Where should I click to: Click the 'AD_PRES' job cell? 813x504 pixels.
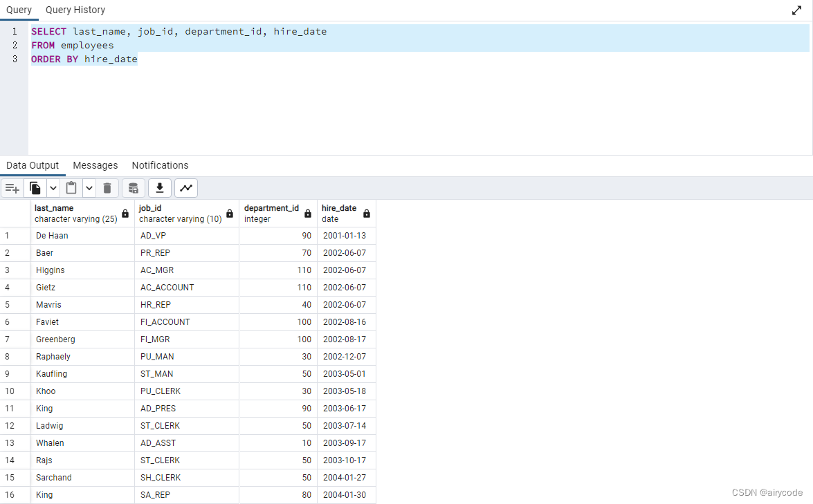click(x=187, y=408)
